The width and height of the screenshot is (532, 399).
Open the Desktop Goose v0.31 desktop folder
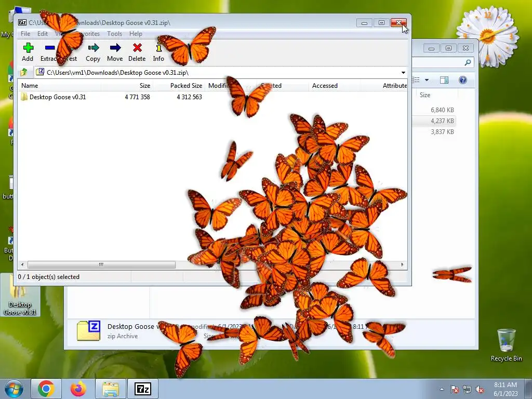[x=20, y=295]
